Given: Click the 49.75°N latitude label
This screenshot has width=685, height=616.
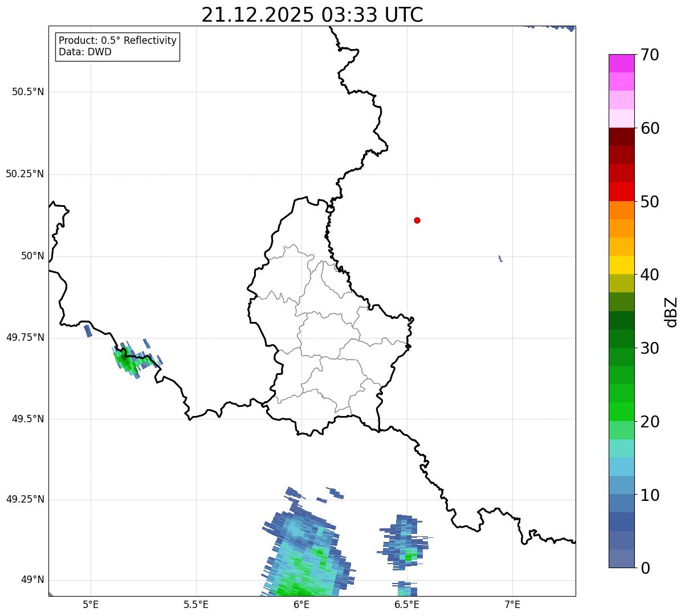Looking at the screenshot, I should (x=25, y=337).
